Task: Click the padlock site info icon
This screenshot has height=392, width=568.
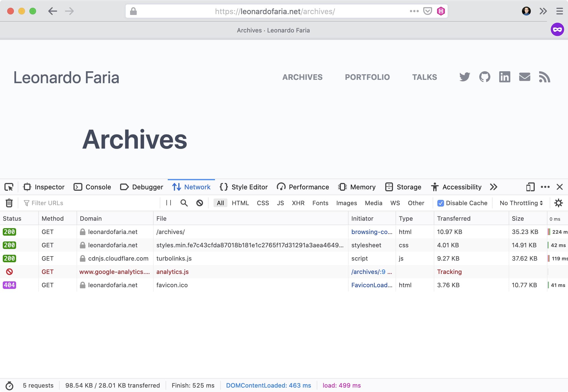Action: tap(133, 11)
